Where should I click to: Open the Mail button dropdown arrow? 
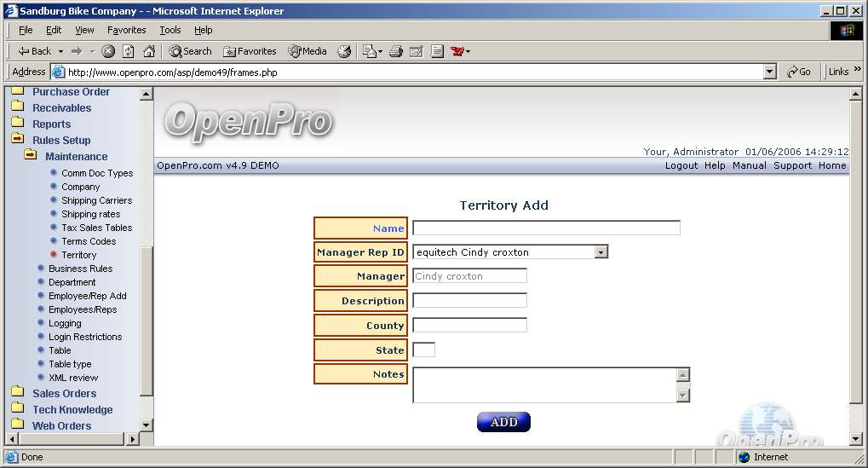coord(380,51)
